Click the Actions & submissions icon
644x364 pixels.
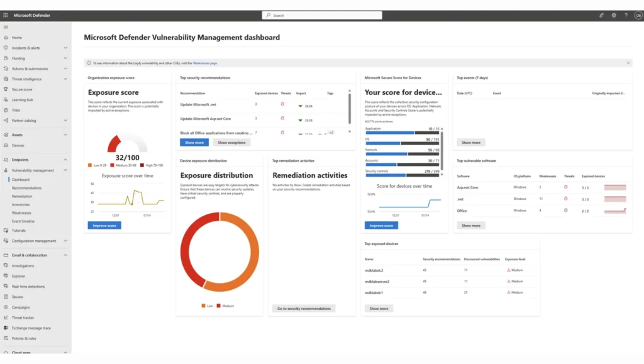6,69
